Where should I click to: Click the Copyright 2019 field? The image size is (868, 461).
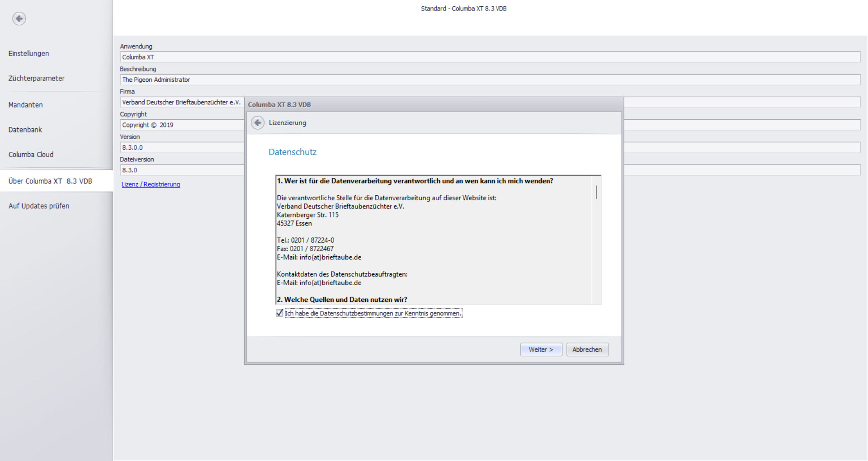click(181, 125)
